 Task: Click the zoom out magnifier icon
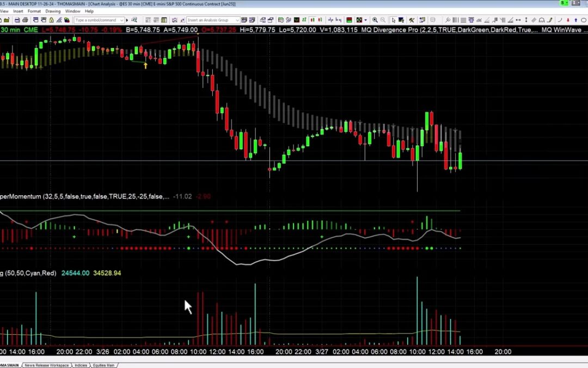pos(383,20)
